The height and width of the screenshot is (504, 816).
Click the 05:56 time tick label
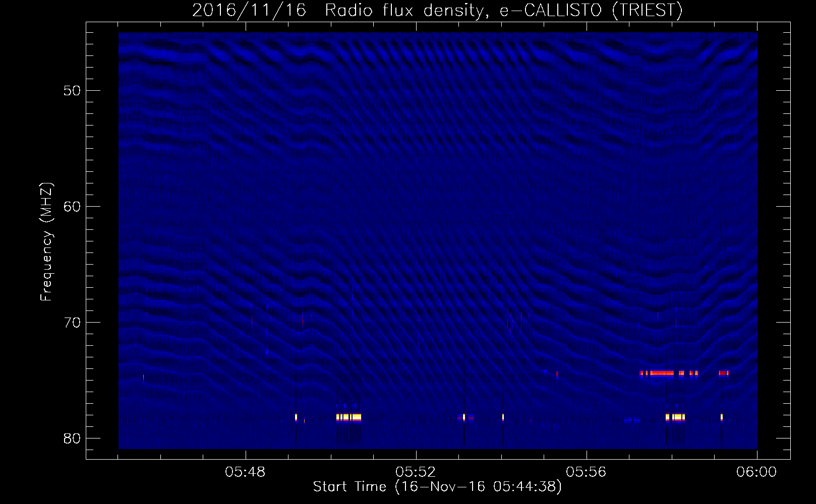point(586,472)
